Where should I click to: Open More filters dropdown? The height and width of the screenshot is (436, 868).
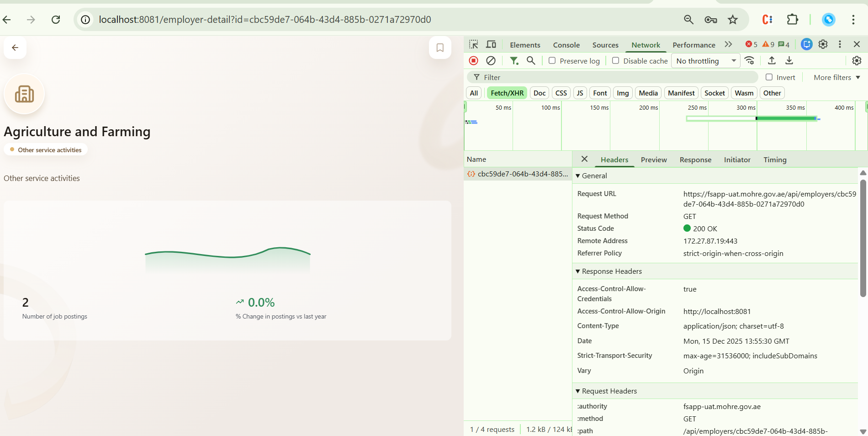point(837,77)
